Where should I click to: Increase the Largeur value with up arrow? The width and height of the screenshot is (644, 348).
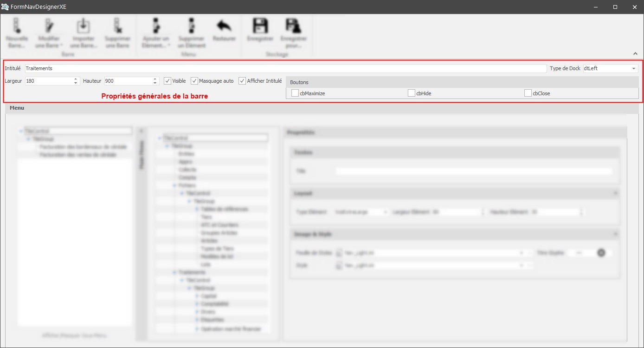[x=76, y=79]
